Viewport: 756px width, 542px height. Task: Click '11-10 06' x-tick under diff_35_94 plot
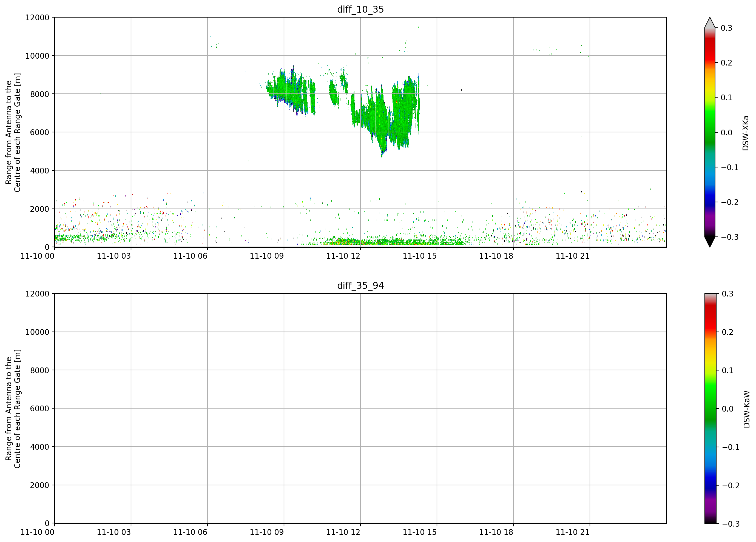(x=190, y=532)
